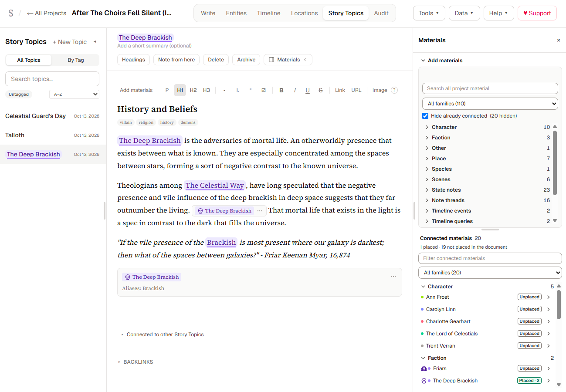Go back to All Projects
The height and width of the screenshot is (392, 566).
click(x=47, y=13)
